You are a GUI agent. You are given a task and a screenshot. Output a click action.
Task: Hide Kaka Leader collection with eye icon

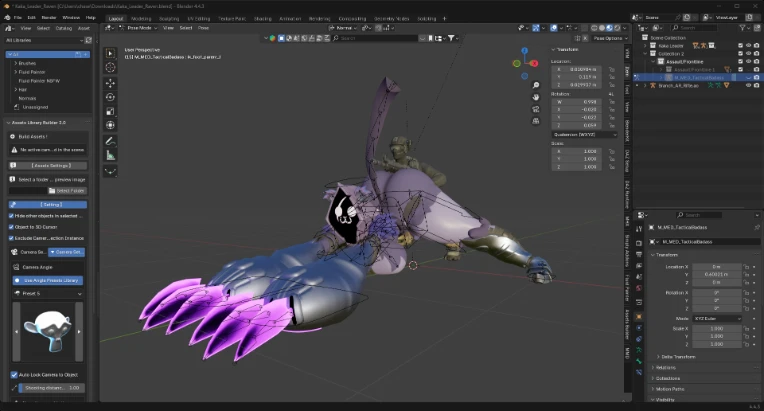point(748,46)
